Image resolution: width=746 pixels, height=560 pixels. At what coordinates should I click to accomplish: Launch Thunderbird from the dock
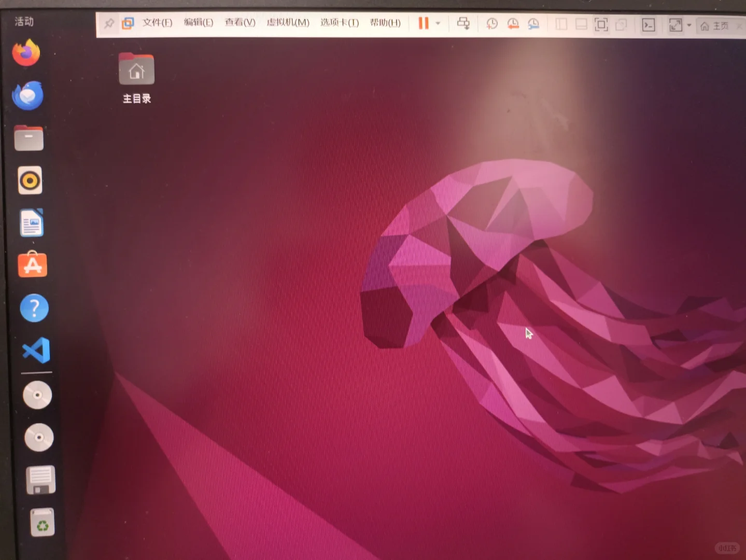tap(27, 95)
